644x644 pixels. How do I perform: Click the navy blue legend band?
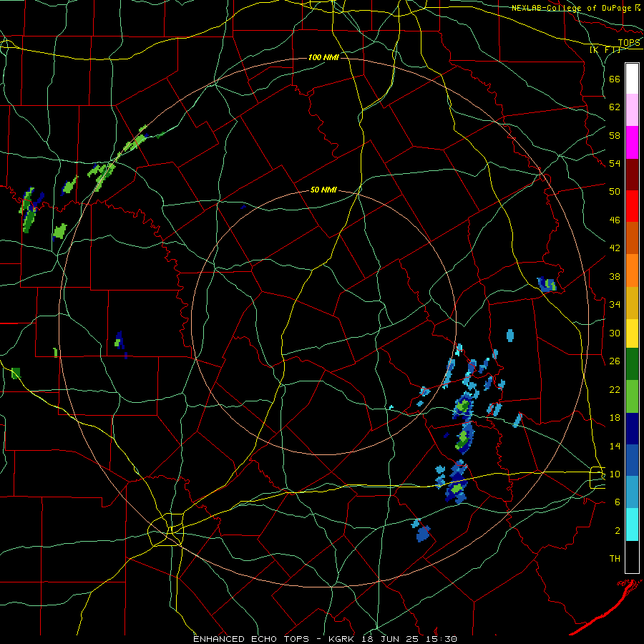[x=632, y=429]
